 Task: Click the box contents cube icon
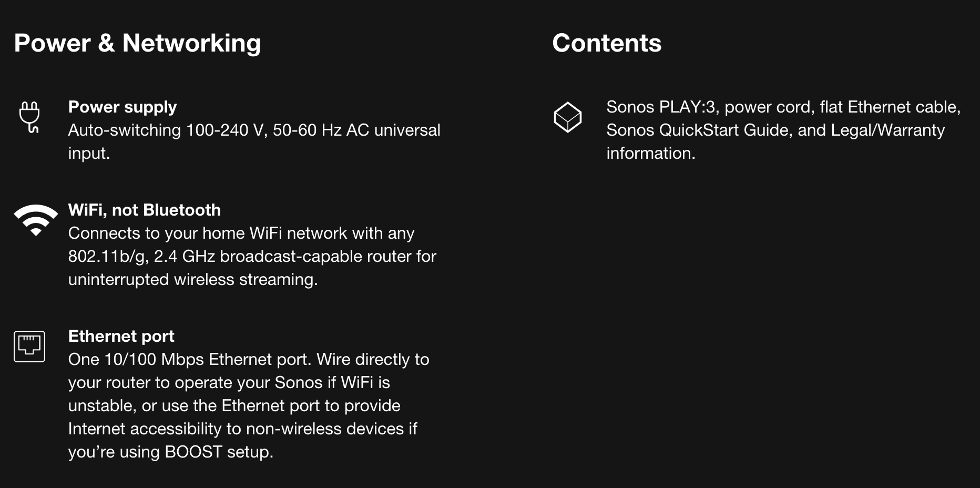pyautogui.click(x=567, y=117)
